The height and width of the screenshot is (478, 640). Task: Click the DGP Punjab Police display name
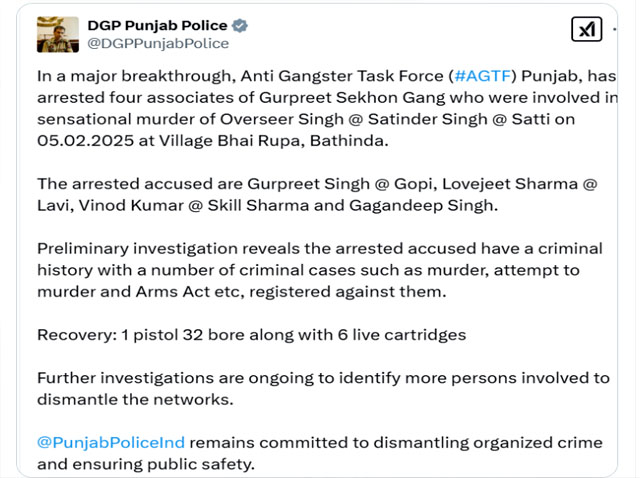157,26
